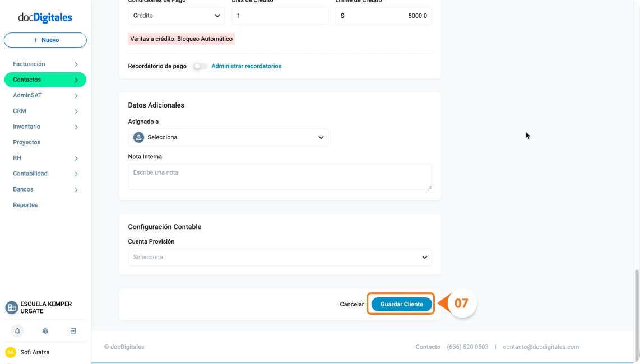This screenshot has width=640, height=364.
Task: Click the SA user avatar
Action: pos(11,352)
